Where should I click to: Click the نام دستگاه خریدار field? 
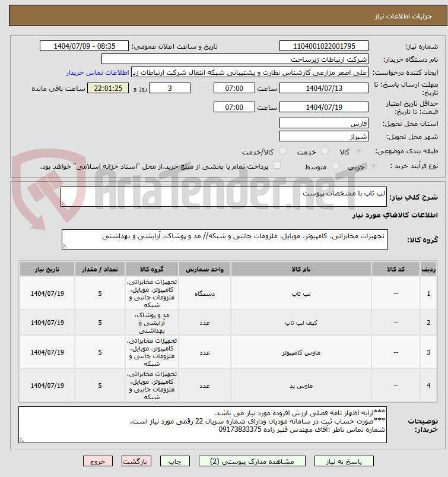tap(234, 59)
